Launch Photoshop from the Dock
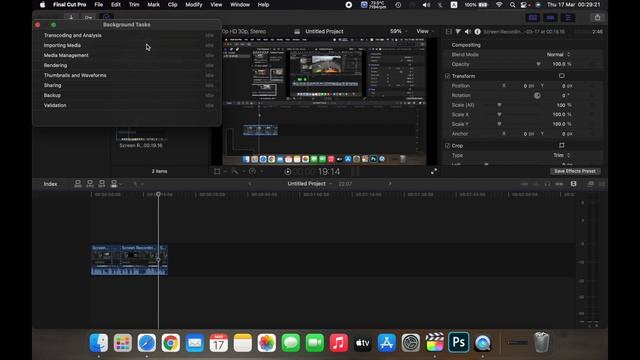Image resolution: width=640 pixels, height=360 pixels. 458,342
